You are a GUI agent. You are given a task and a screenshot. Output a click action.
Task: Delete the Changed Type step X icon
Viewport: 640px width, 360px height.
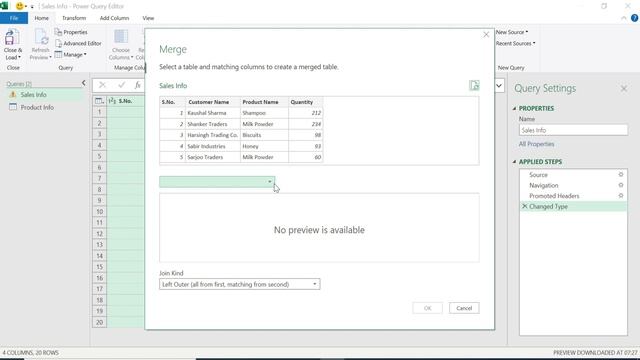coord(524,207)
